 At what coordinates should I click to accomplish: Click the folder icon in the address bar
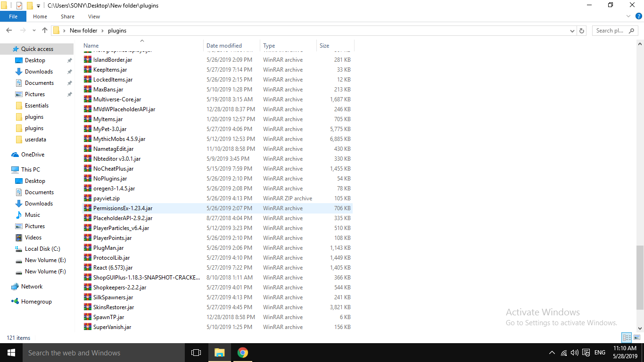(56, 31)
